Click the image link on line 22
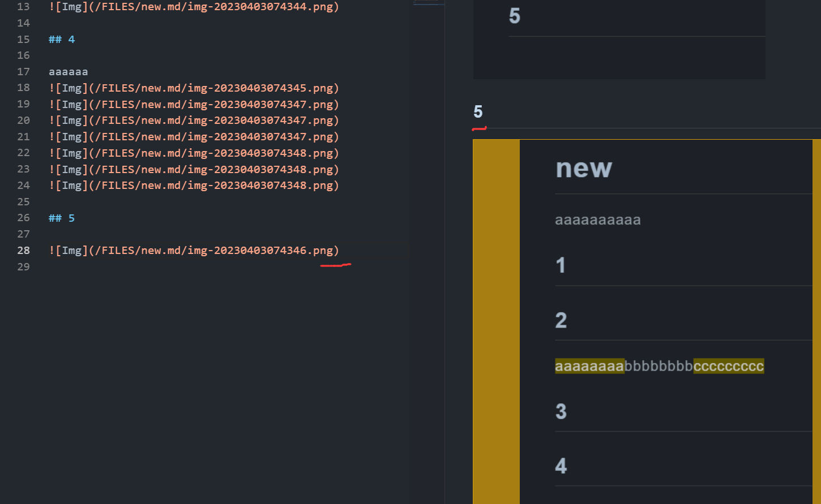821x504 pixels. (193, 153)
